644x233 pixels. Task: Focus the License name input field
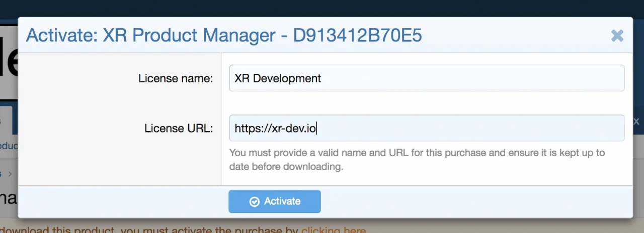(x=426, y=78)
